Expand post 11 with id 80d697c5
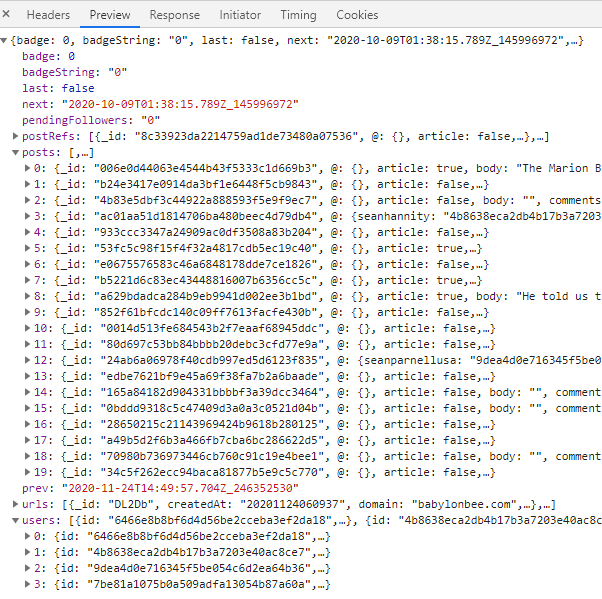The width and height of the screenshot is (602, 599). tap(28, 344)
